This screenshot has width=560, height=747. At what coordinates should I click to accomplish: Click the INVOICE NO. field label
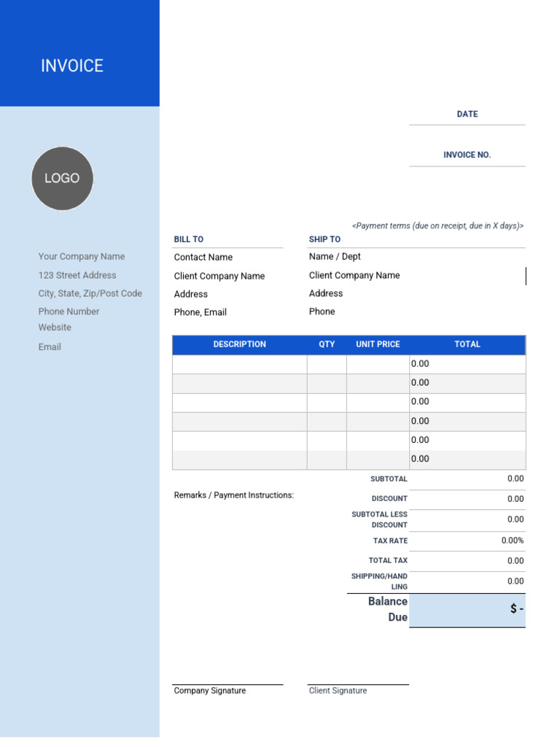[467, 155]
